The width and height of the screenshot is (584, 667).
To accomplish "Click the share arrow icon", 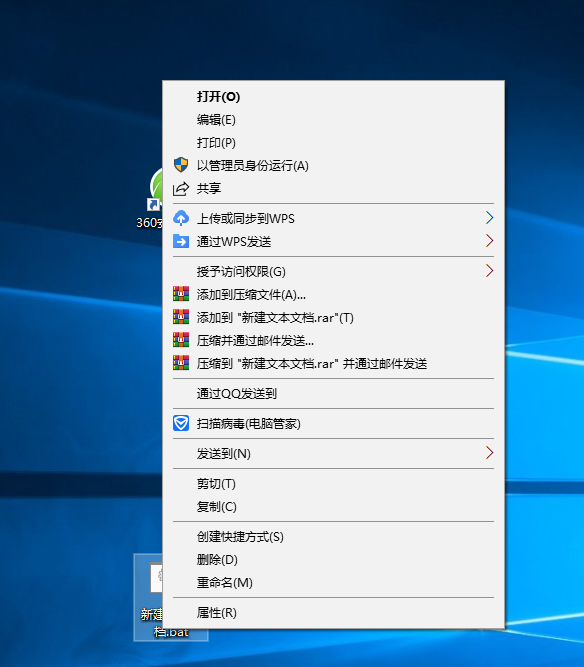I will tap(181, 188).
